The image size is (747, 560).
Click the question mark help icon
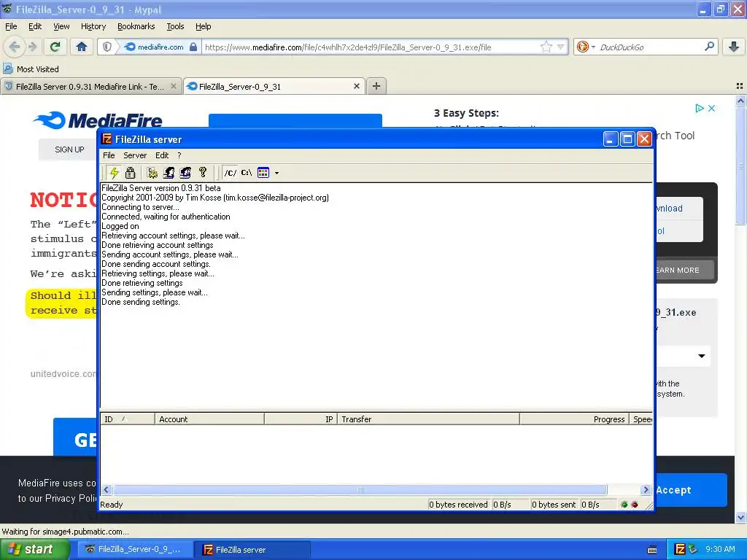[x=203, y=172]
